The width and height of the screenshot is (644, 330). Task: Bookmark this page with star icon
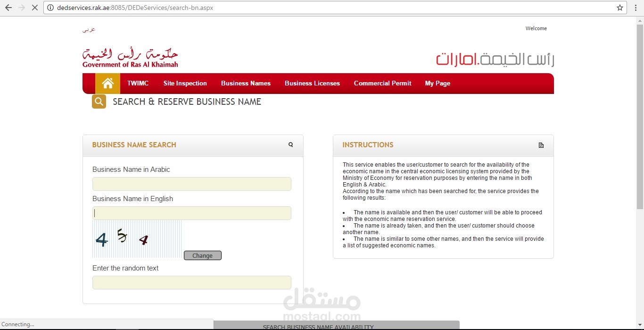(x=620, y=8)
